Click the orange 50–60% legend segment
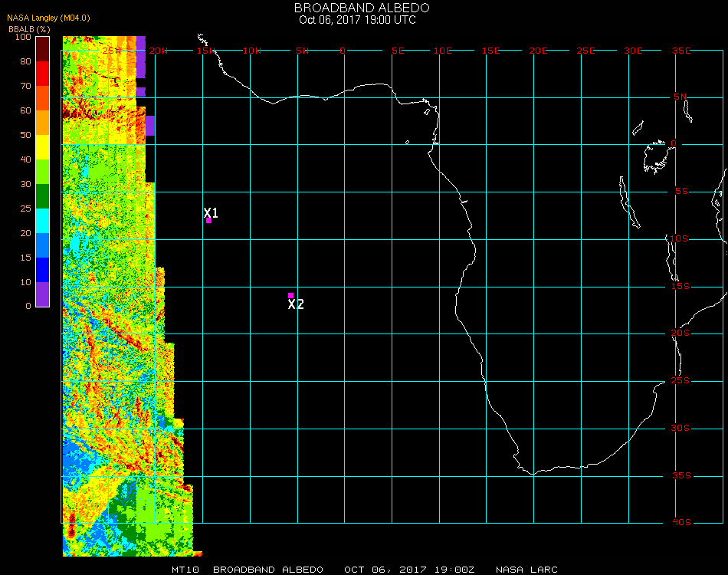The height and width of the screenshot is (575, 728). point(43,123)
